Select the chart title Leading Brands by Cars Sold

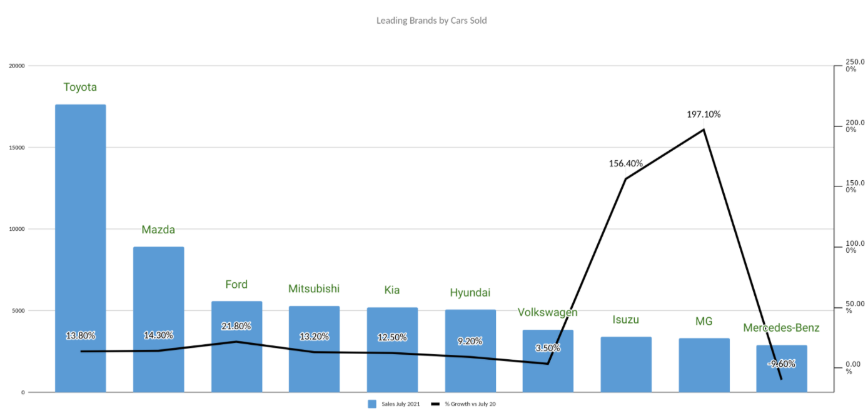tap(431, 21)
